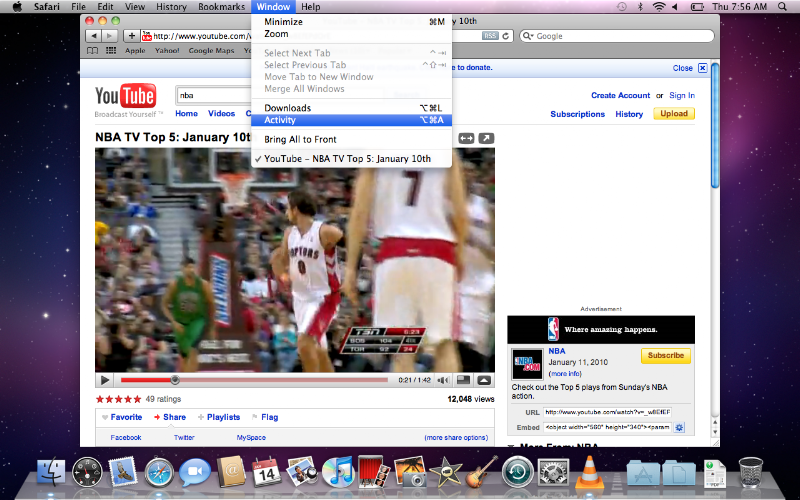Pop out the video in a new window

(486, 138)
